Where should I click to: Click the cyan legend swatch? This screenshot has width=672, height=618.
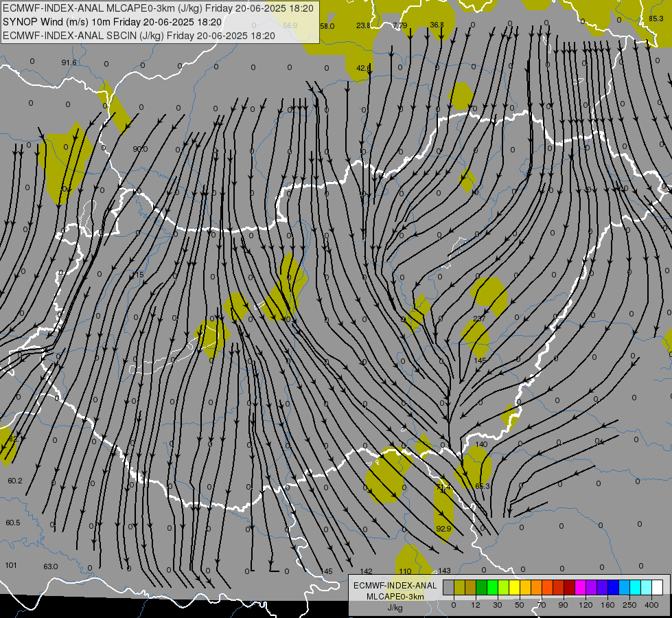coord(636,587)
